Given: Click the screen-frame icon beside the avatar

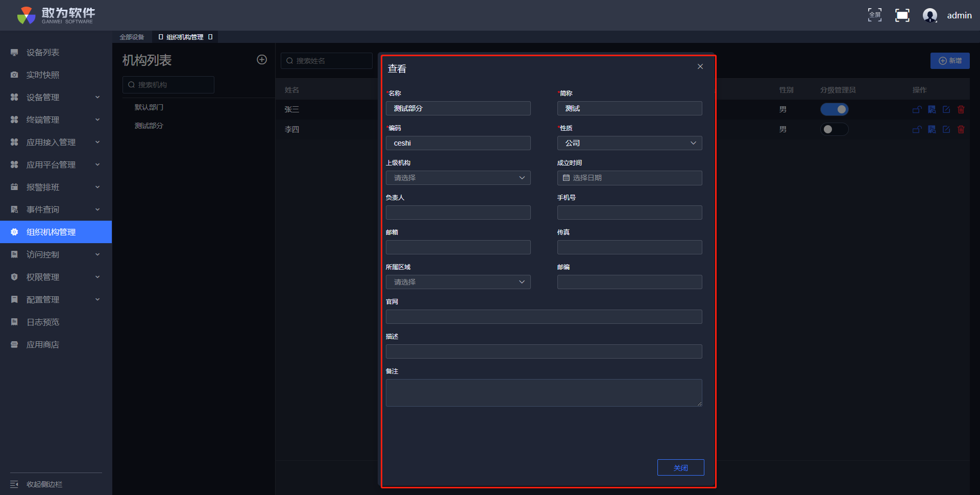Looking at the screenshot, I should [x=902, y=15].
